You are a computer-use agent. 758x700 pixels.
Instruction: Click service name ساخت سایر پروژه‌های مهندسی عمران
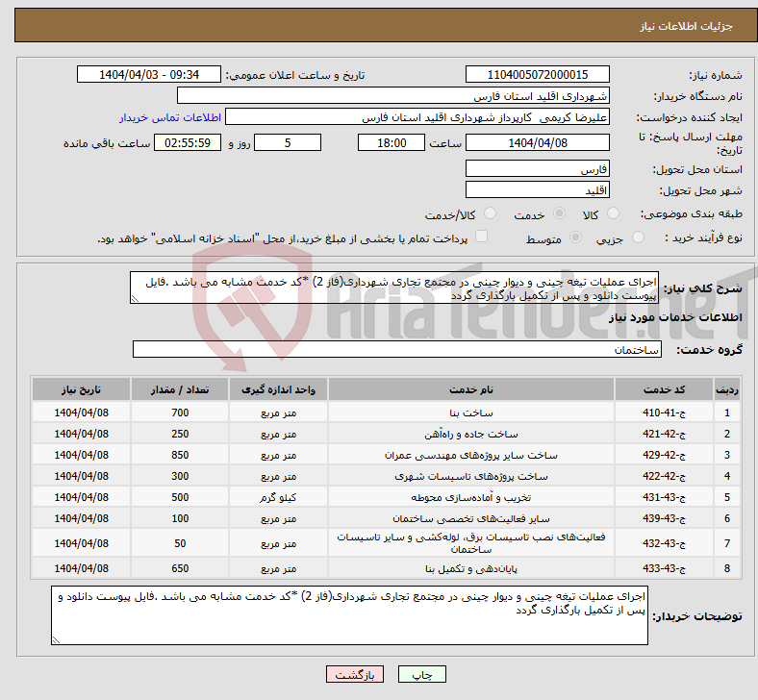470,455
